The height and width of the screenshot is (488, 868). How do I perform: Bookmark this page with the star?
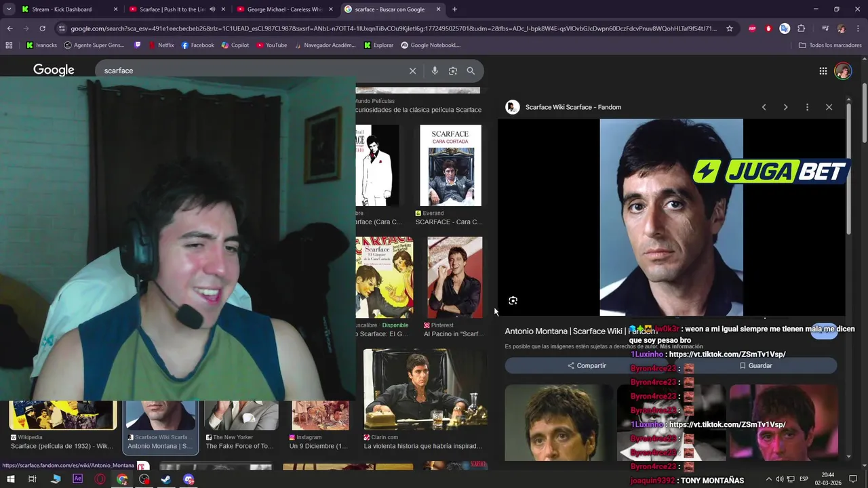click(730, 28)
